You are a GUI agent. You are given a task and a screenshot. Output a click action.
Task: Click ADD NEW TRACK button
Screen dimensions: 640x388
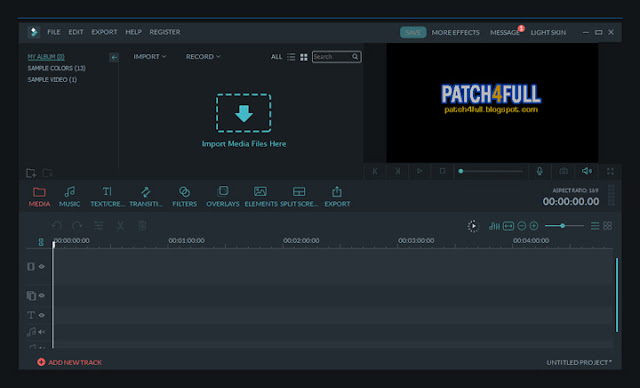tap(69, 362)
